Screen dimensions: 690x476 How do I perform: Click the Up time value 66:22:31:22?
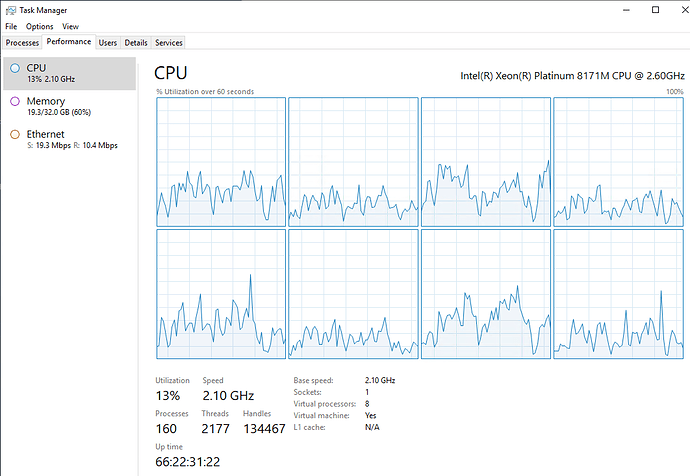(x=188, y=461)
